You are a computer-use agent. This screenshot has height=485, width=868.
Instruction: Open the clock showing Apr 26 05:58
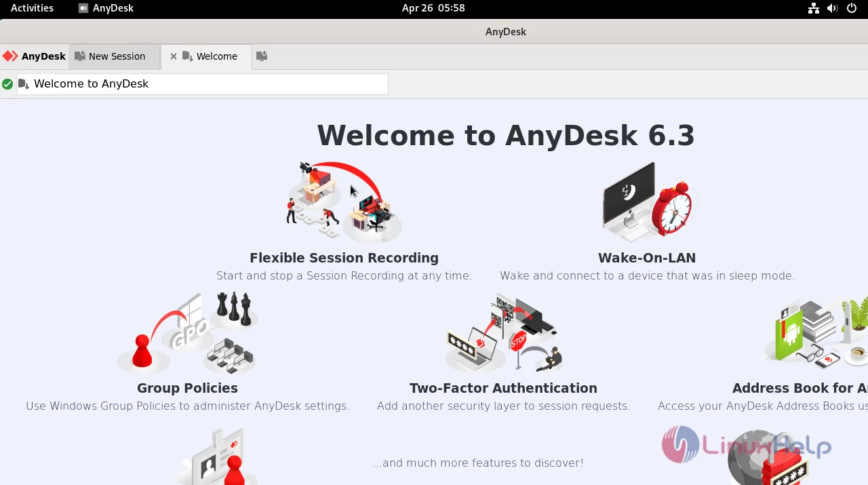(433, 8)
